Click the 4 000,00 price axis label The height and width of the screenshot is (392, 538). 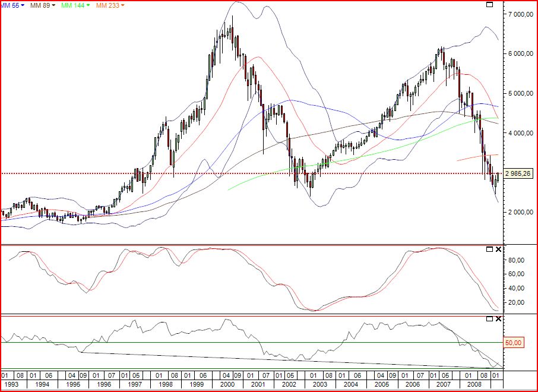click(x=521, y=133)
